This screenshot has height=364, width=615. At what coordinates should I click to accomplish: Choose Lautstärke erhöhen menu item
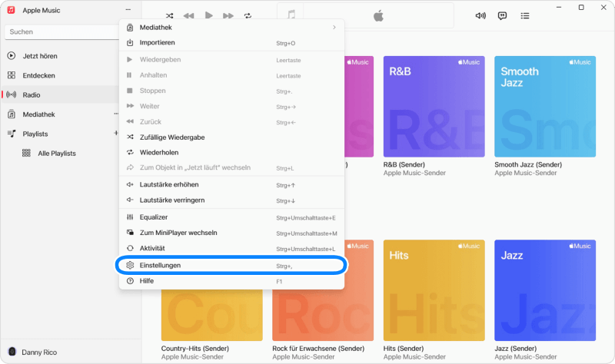point(232,184)
